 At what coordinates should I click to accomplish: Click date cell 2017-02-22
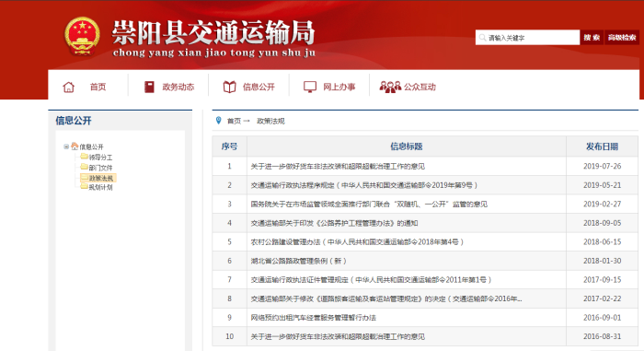602,298
